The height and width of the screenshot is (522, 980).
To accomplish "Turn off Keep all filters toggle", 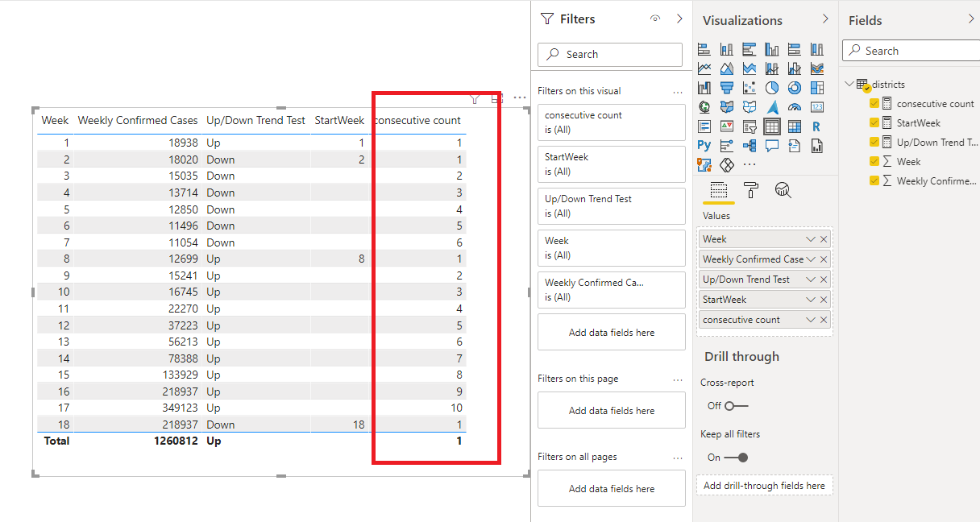I will 736,458.
